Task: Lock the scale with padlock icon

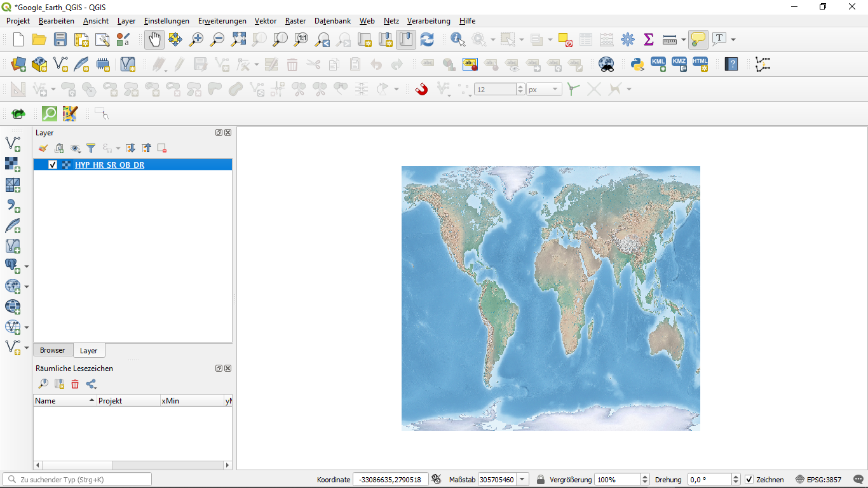Action: click(541, 479)
